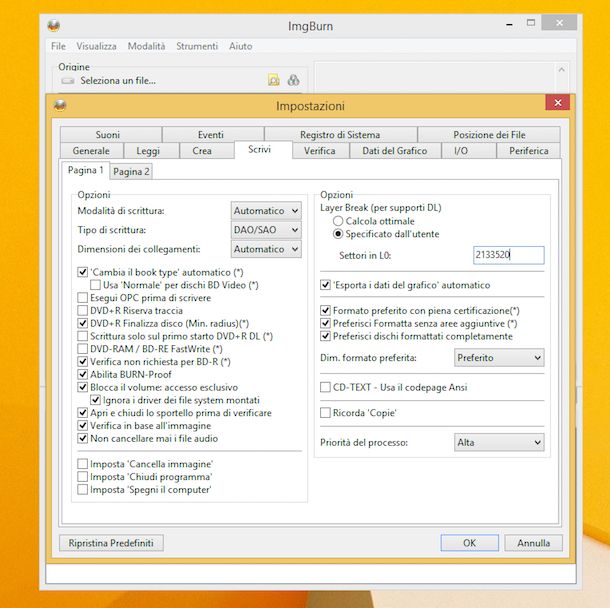Open Dim. formato preferita dropdown
Image resolution: width=610 pixels, height=608 pixels.
click(499, 357)
